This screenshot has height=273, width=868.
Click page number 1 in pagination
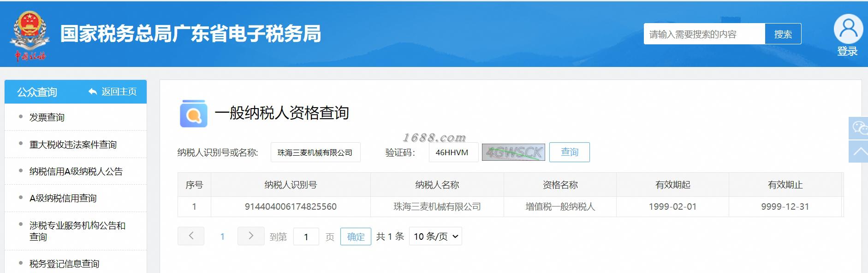(222, 237)
